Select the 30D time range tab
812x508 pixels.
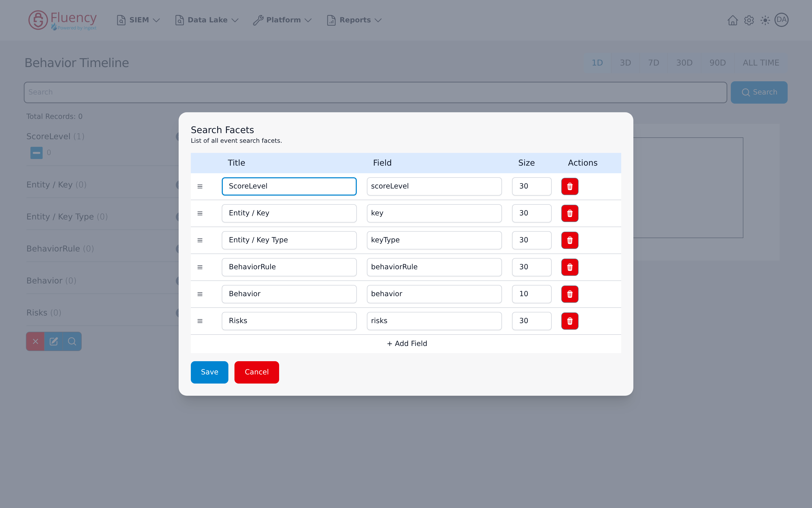[684, 63]
